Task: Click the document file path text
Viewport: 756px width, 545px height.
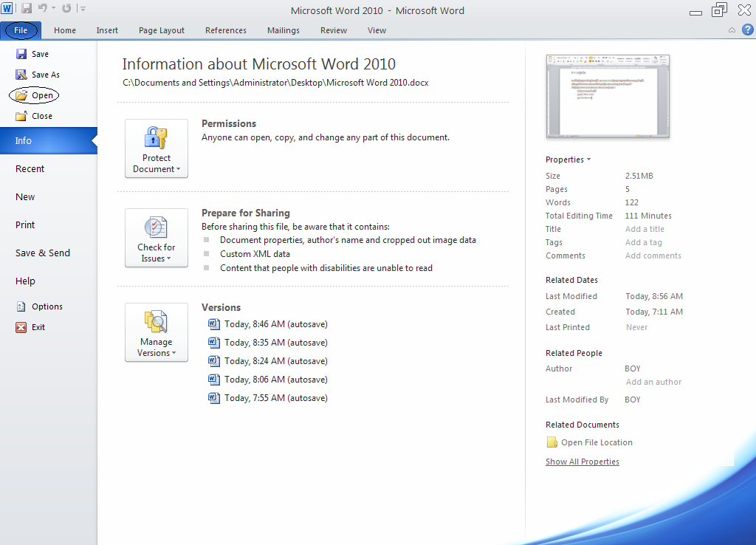Action: click(275, 83)
